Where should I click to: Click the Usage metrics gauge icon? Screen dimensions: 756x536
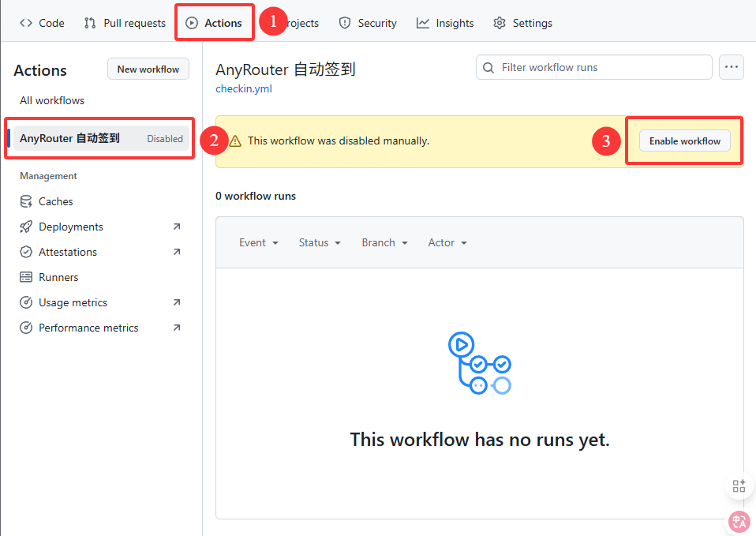[26, 302]
